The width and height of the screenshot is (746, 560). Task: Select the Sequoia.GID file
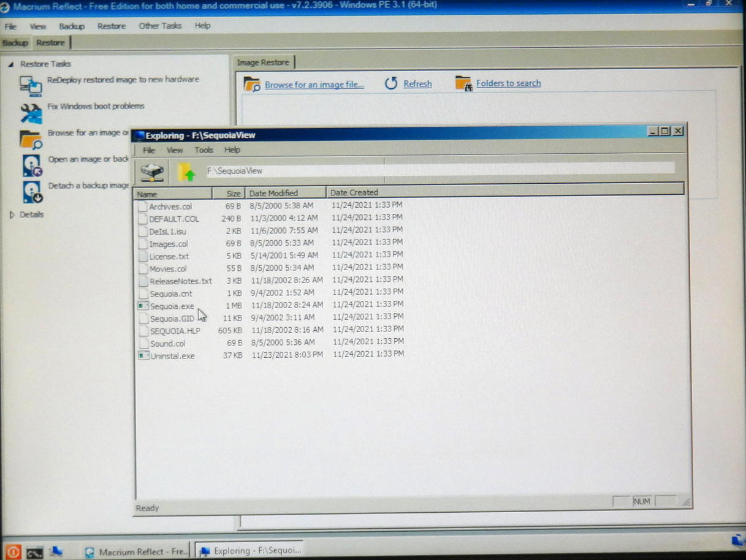[172, 319]
